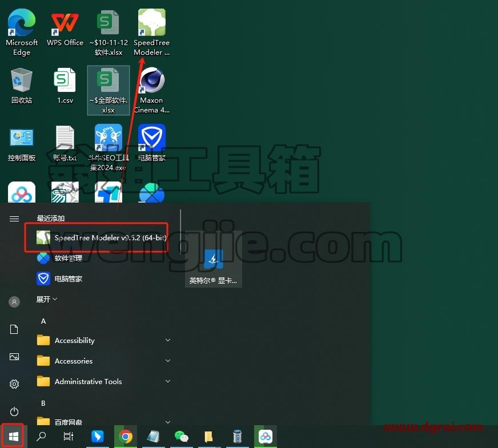
Task: Open 电脑管家 desktop shortcut
Action: (151, 143)
